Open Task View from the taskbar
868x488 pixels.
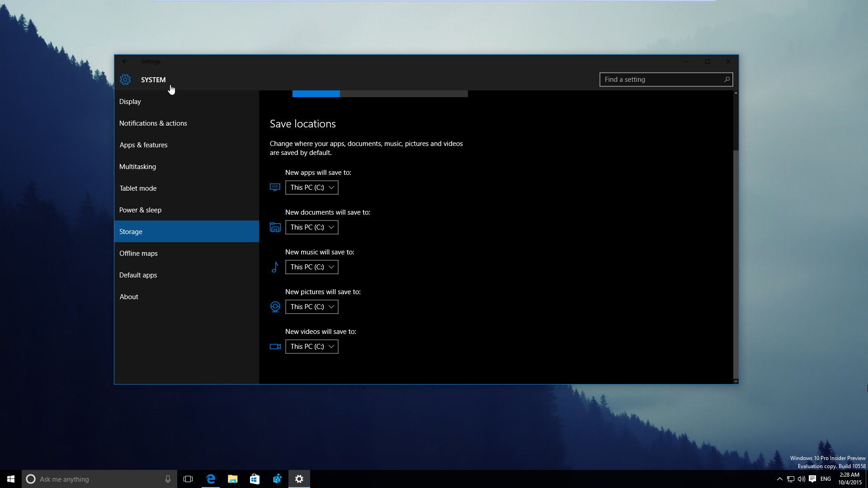pos(188,479)
